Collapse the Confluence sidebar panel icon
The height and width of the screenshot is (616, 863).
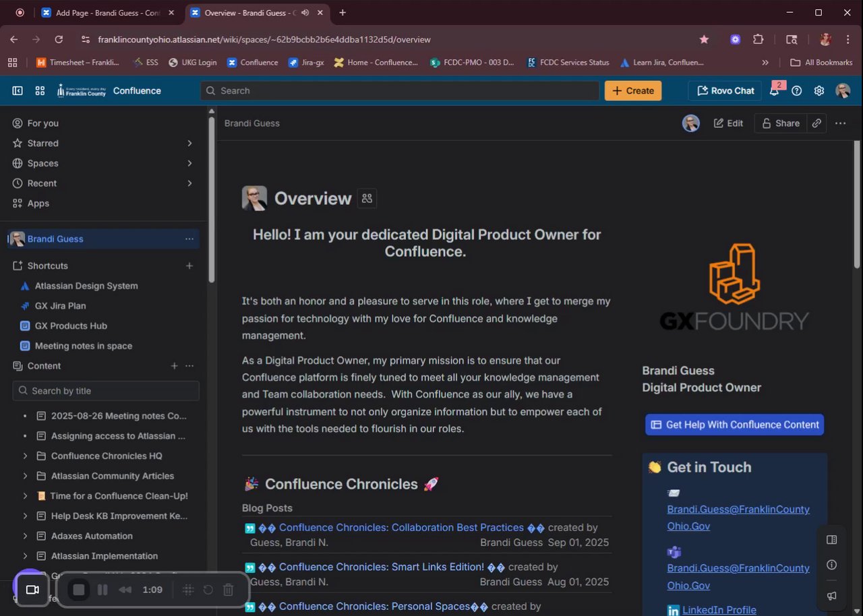point(18,90)
